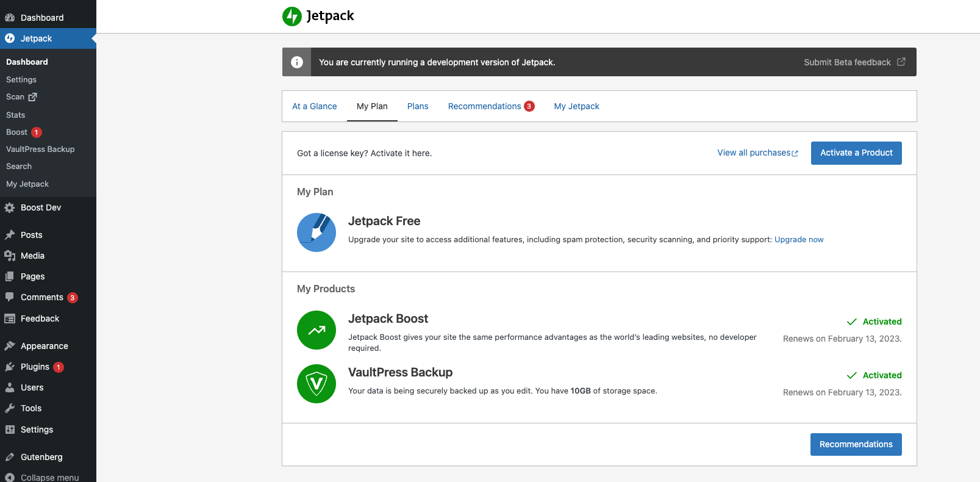Image resolution: width=980 pixels, height=482 pixels.
Task: Click the Feedback form icon
Action: click(10, 318)
